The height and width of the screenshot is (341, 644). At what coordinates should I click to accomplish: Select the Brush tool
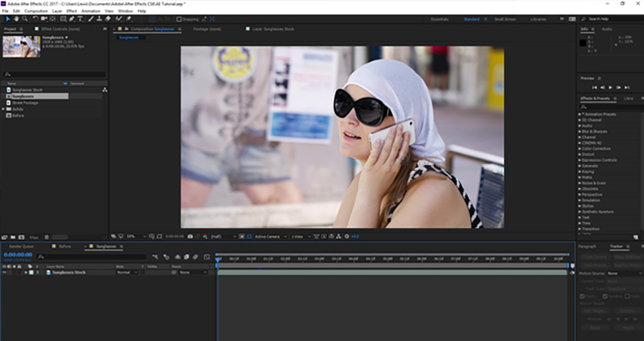point(90,19)
